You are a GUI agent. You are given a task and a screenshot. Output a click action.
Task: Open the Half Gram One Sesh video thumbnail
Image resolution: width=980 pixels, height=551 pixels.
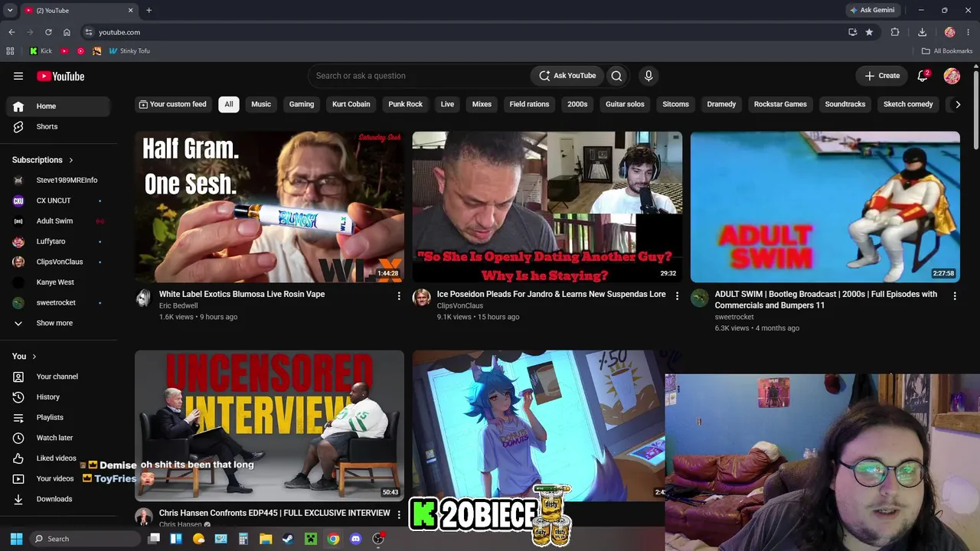point(269,207)
